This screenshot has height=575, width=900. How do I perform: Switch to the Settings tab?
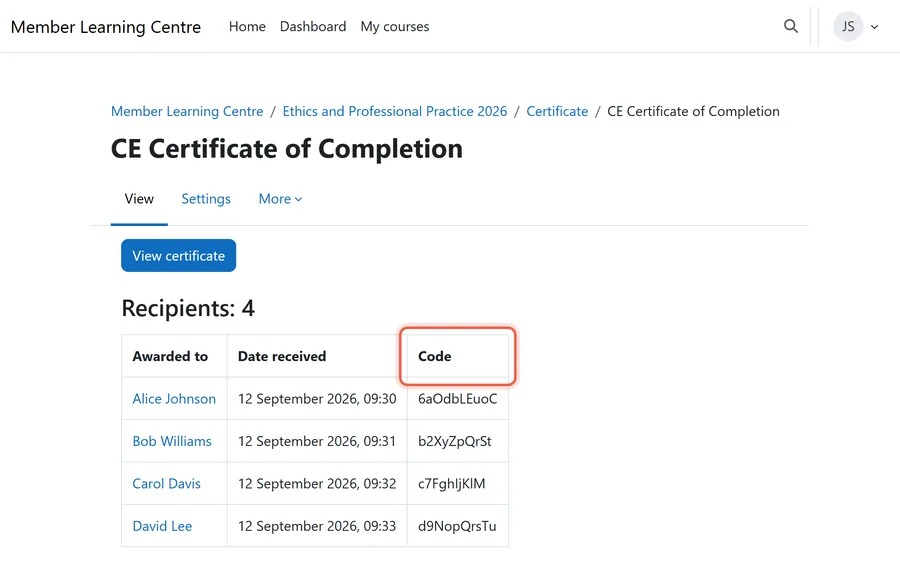(x=206, y=199)
